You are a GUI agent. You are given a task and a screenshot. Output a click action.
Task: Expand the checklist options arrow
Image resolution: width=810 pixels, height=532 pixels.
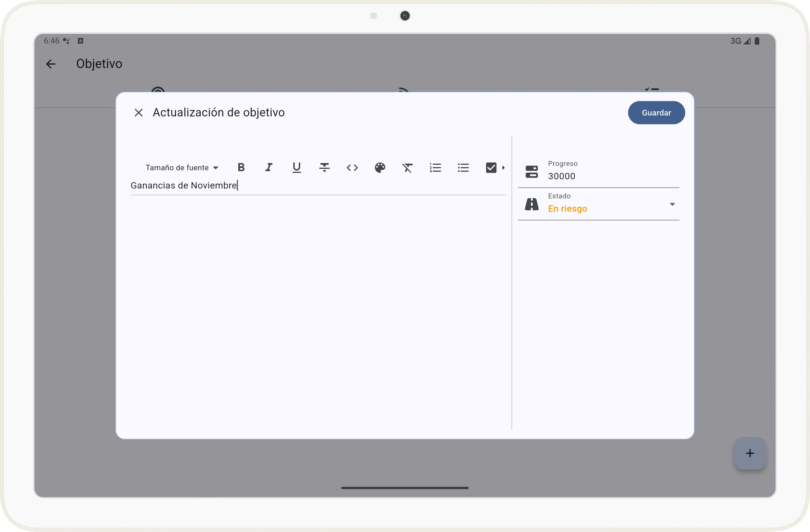pyautogui.click(x=503, y=167)
